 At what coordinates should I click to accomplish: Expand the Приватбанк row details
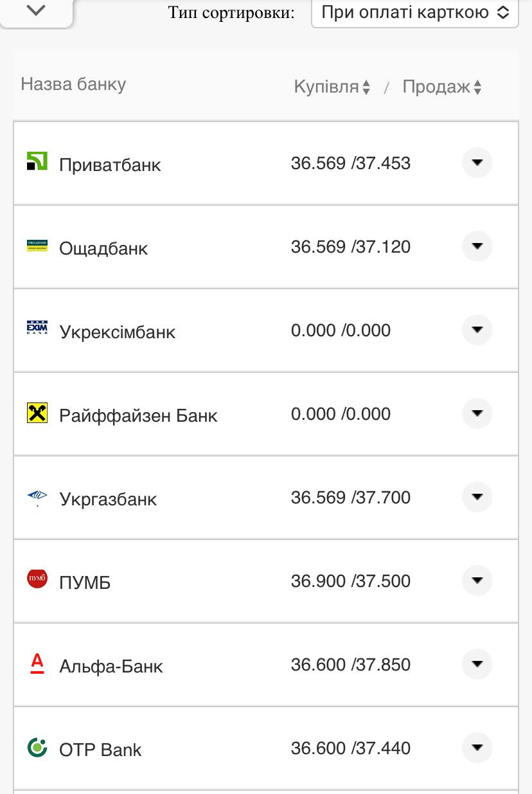pyautogui.click(x=477, y=163)
